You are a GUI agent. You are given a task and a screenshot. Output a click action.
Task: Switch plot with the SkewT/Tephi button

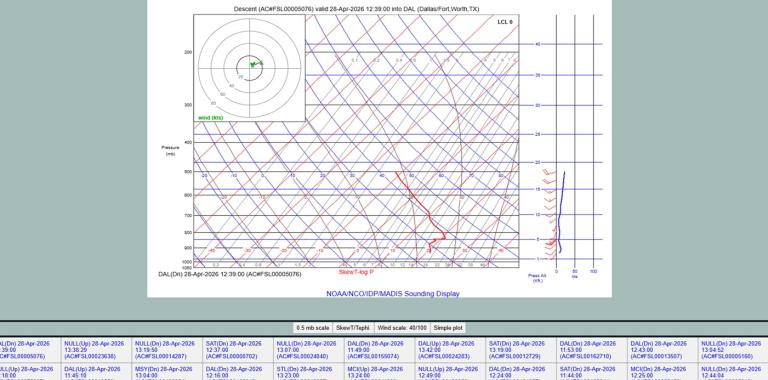[x=353, y=328]
